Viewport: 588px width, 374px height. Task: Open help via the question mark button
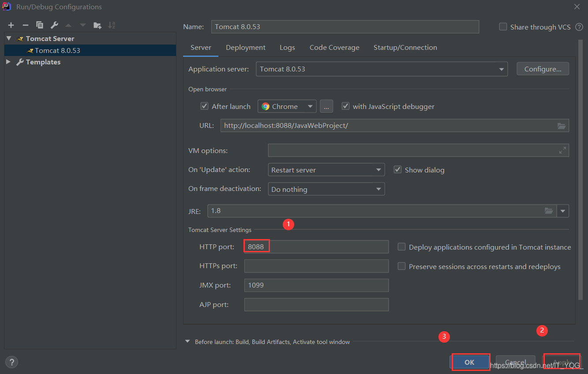11,362
